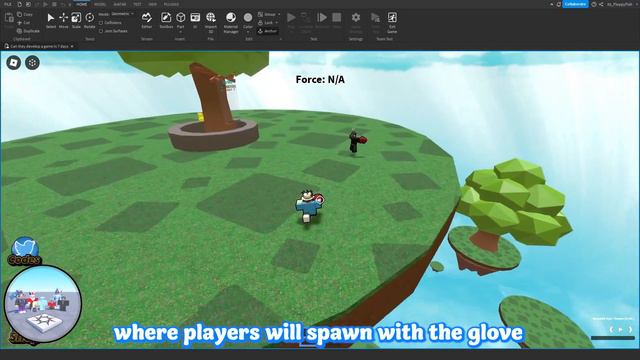640x360 pixels.
Task: Click the Stop square in Test group
Action: point(336,18)
